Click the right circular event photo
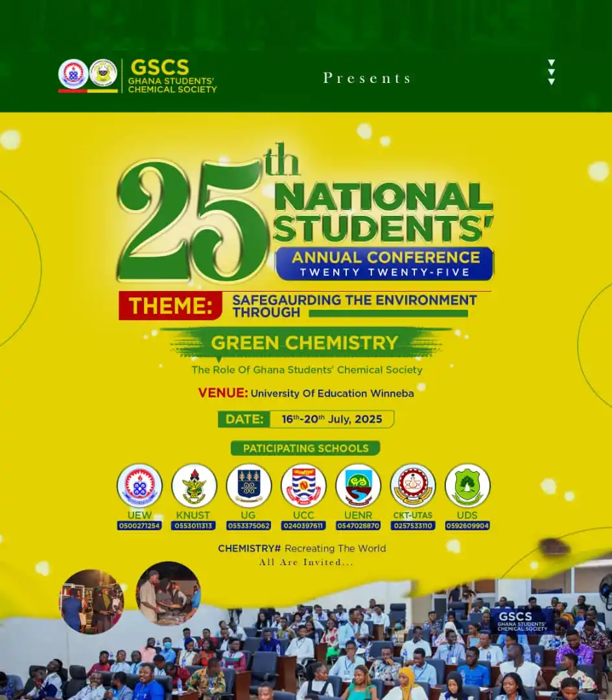 tap(169, 593)
